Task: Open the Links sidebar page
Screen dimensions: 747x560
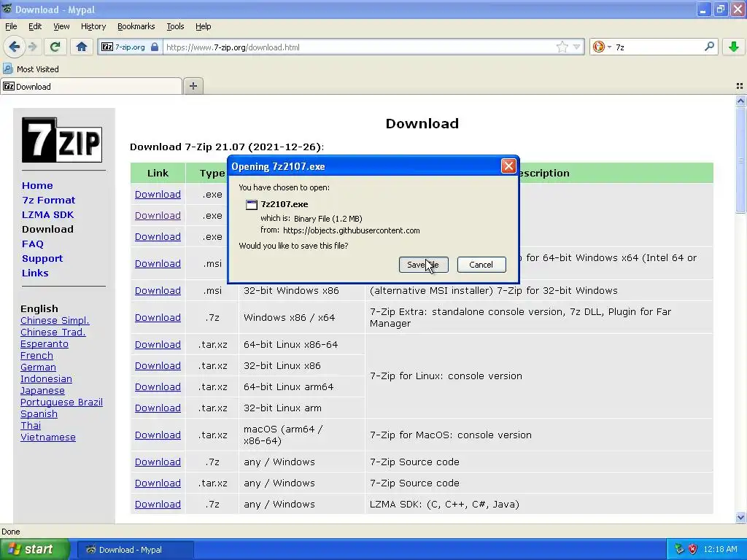Action: pos(35,273)
